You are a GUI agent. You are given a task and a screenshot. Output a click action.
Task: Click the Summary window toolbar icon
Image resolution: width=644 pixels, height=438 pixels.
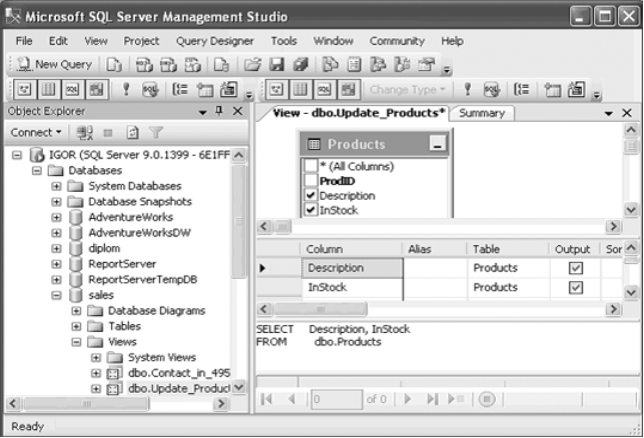[x=354, y=65]
